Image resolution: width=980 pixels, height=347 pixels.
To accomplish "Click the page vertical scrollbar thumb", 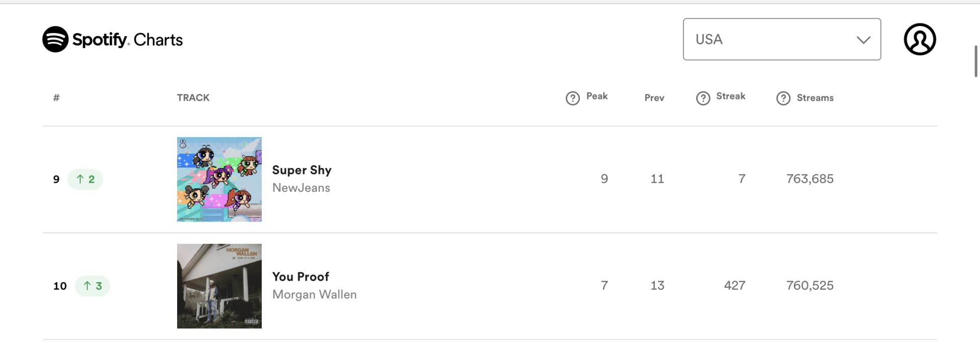I will (976, 61).
